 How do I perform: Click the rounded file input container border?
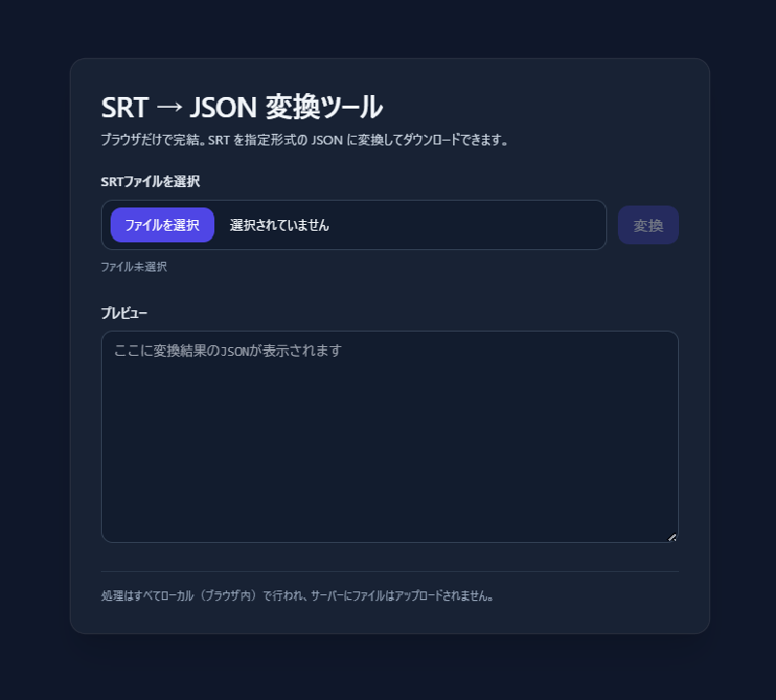coord(356,202)
